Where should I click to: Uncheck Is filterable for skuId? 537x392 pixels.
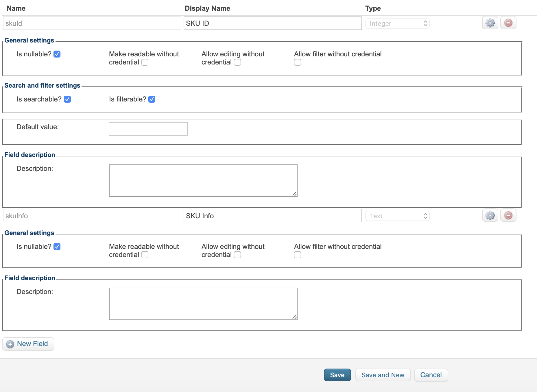[152, 99]
